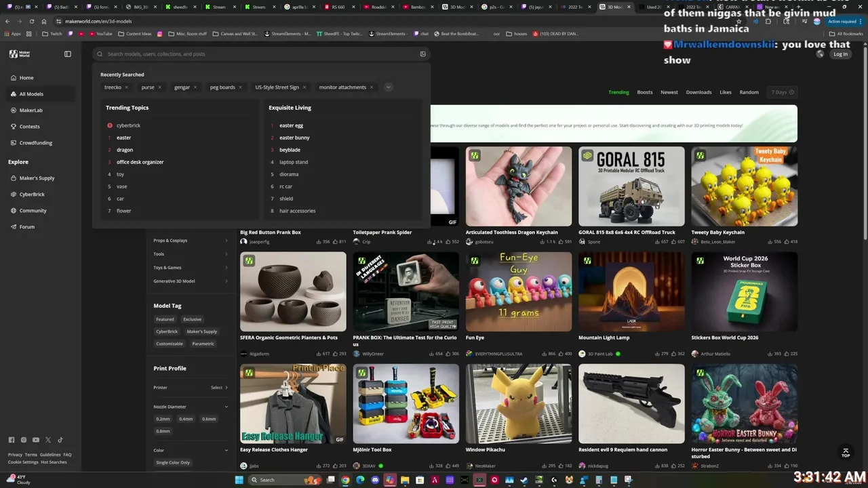
Task: Select 0.6mm nozzle diameter
Action: (x=209, y=419)
